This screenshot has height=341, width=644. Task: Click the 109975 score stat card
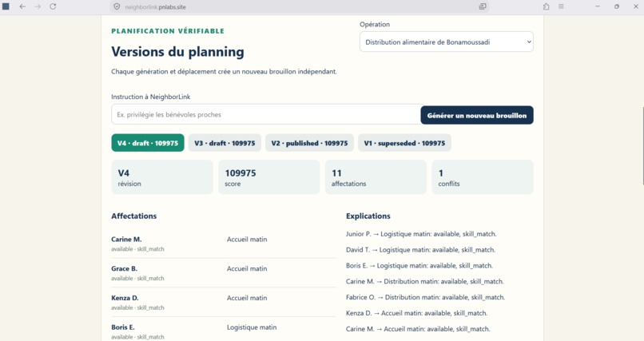[x=269, y=177]
